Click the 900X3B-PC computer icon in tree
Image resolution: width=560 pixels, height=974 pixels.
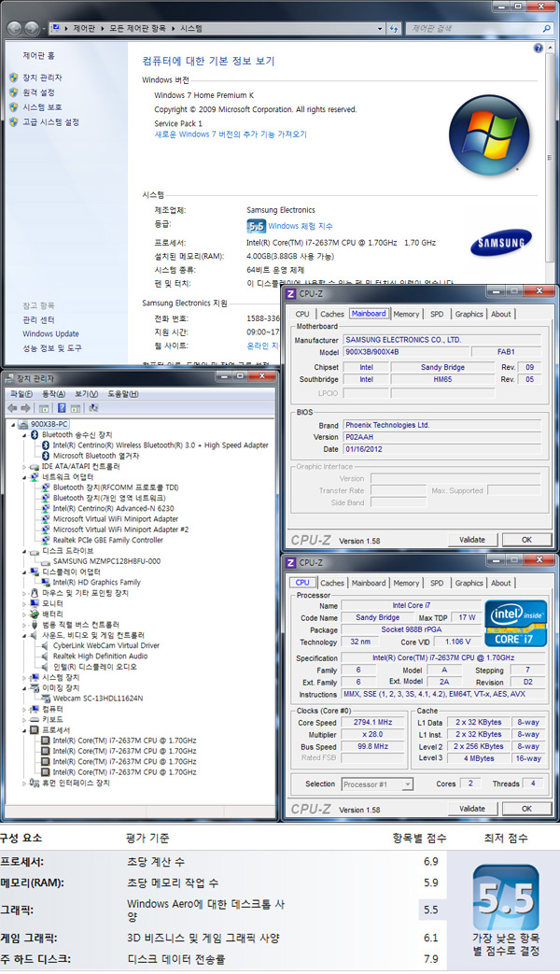[x=23, y=424]
